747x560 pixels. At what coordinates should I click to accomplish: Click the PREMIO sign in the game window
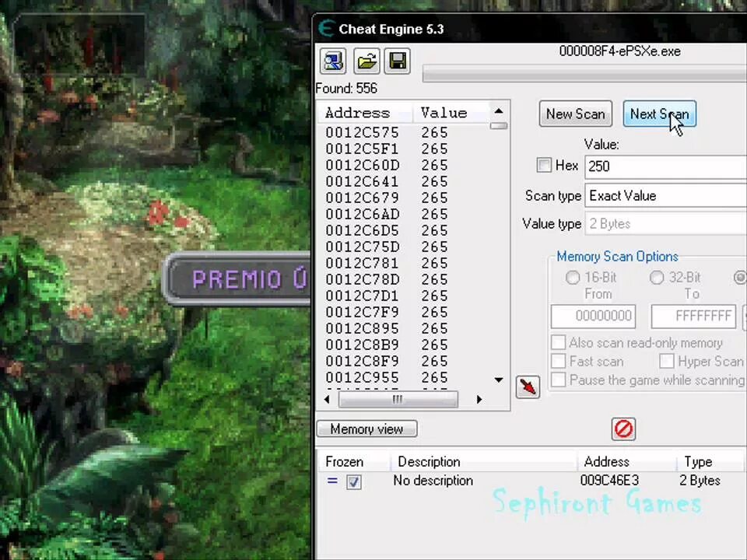point(237,278)
